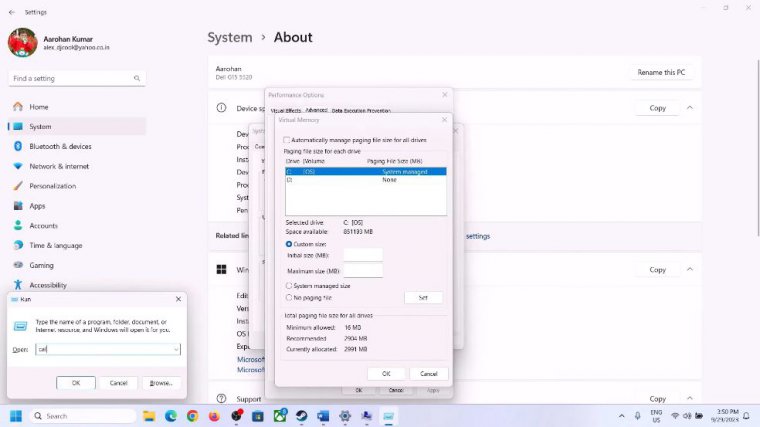Viewport: 760px width, 427px height.
Task: Open Bluetooth & devices settings
Action: tap(59, 146)
